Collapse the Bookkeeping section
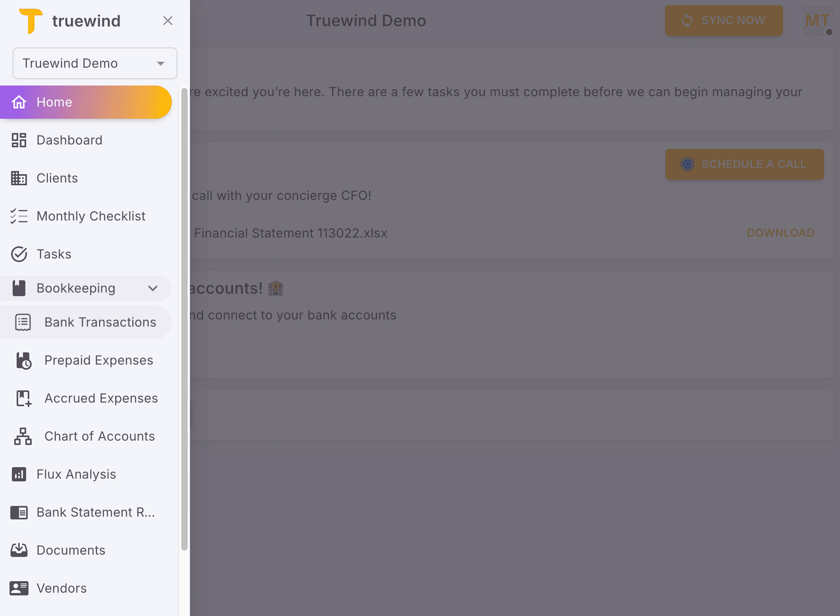This screenshot has height=616, width=840. click(153, 288)
